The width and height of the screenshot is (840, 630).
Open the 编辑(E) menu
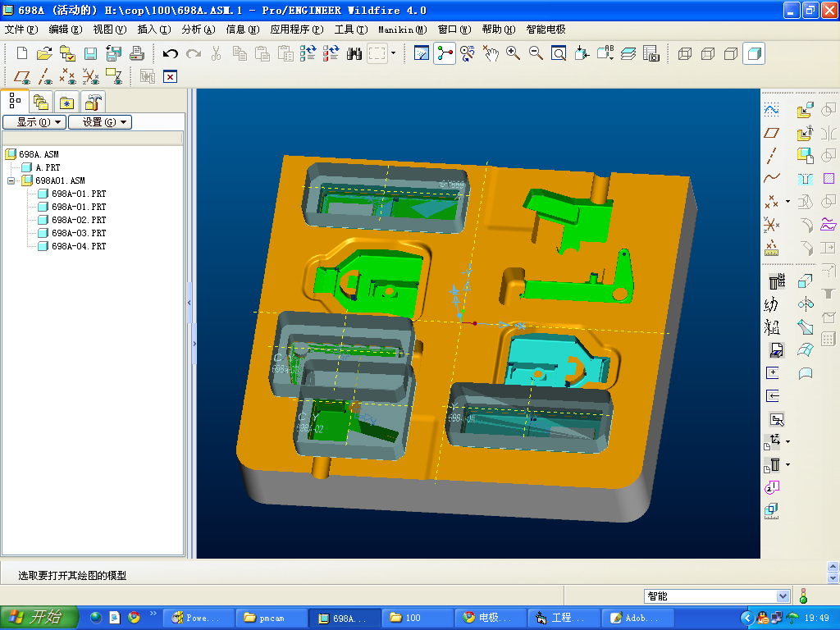click(66, 30)
